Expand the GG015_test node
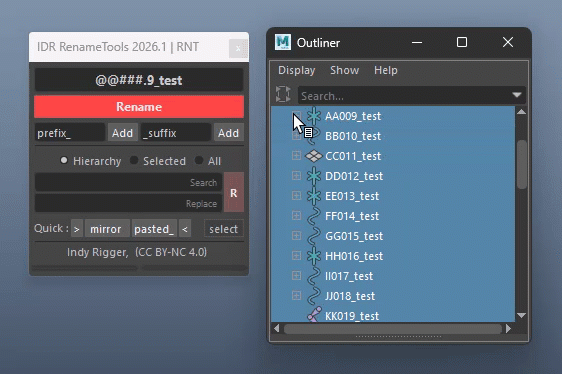Screen dimensions: 562x374 (x=296, y=236)
